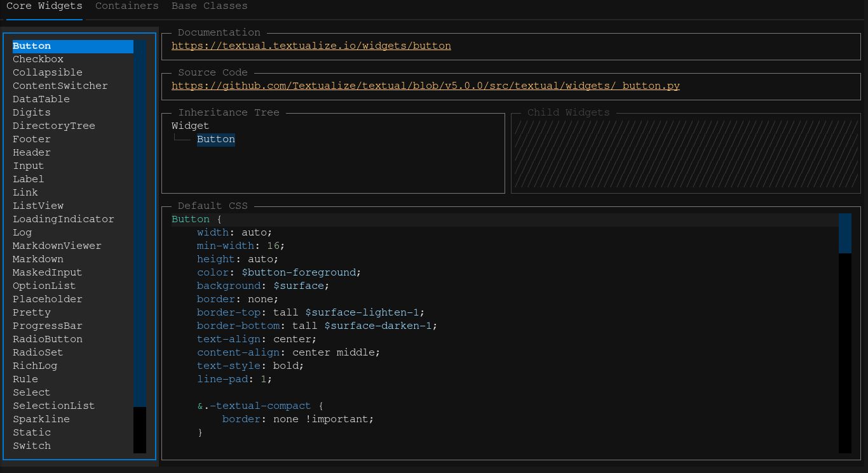This screenshot has width=868, height=473.
Task: Select DataTable in the widget list
Action: coord(41,98)
